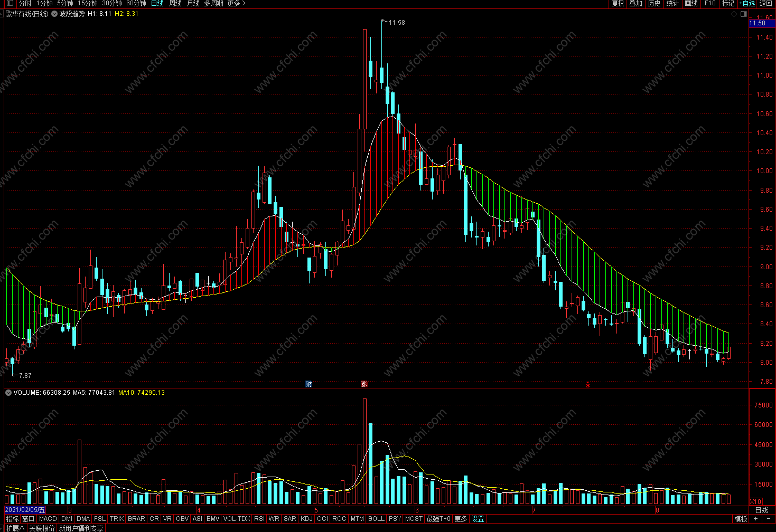The height and width of the screenshot is (532, 776).
Task: Select the WR indicator
Action: [274, 519]
